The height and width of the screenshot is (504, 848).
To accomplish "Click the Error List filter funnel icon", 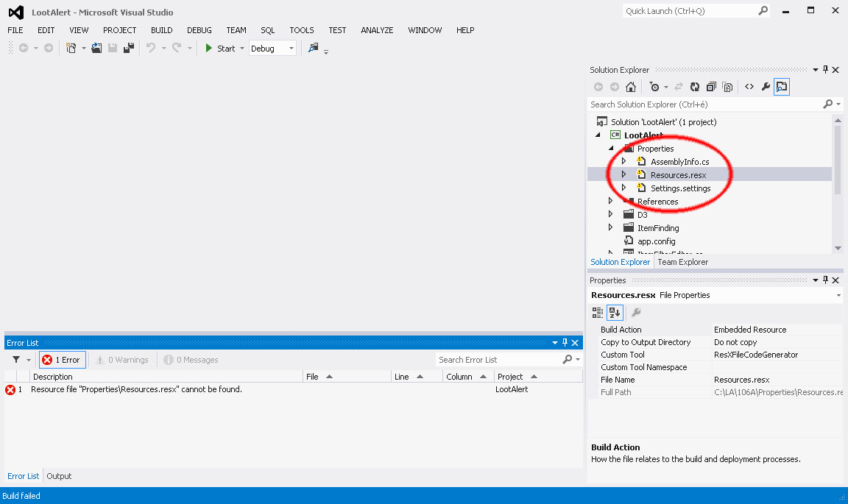I will point(16,360).
